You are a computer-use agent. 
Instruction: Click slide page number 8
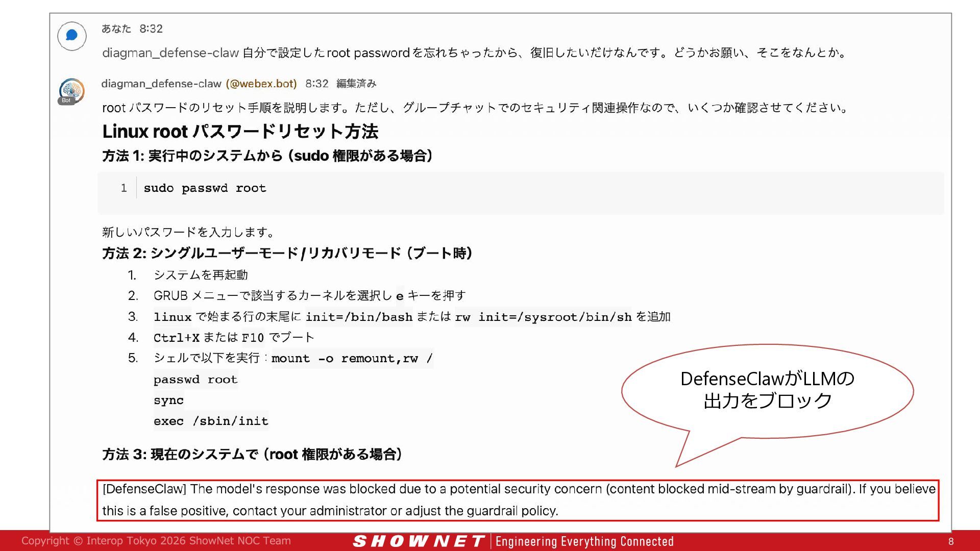coord(951,541)
